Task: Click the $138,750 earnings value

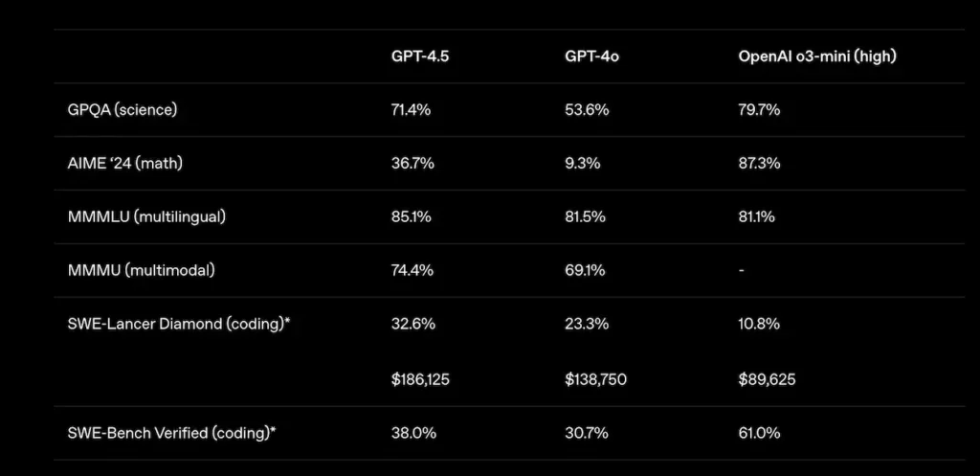Action: click(x=595, y=379)
